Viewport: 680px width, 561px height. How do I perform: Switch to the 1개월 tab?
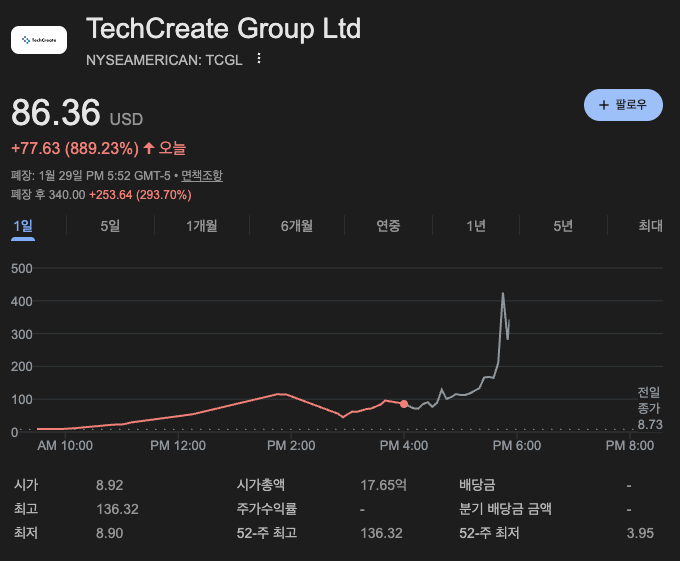click(x=202, y=226)
